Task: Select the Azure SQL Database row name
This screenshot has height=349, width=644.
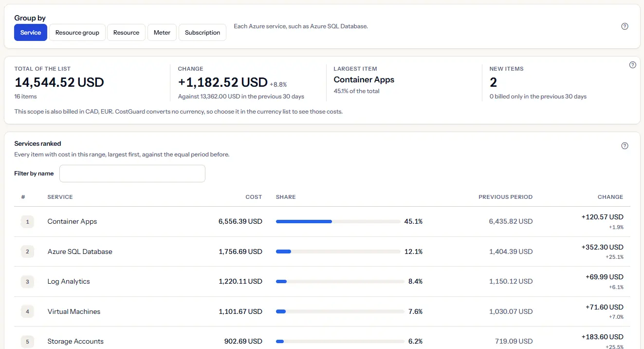Action: click(80, 252)
